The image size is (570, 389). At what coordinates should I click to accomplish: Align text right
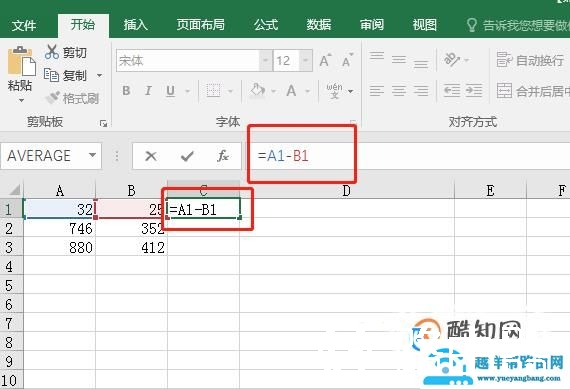[421, 91]
